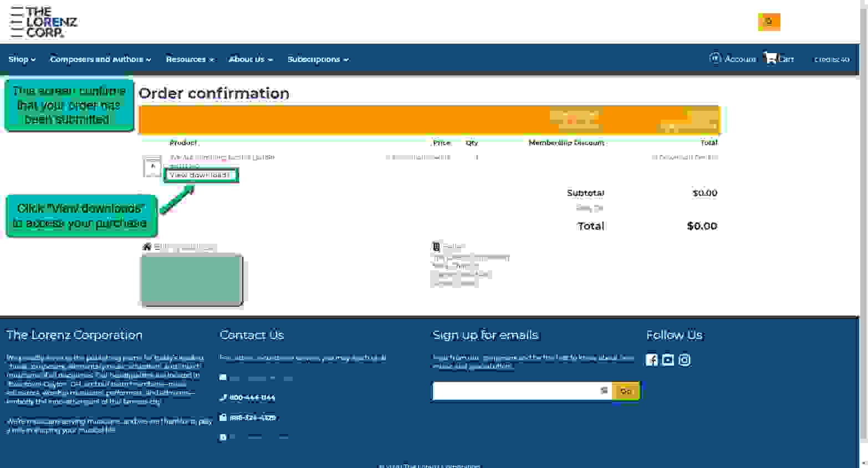This screenshot has height=468, width=868.
Task: Expand the Resources dropdown
Action: coord(190,59)
